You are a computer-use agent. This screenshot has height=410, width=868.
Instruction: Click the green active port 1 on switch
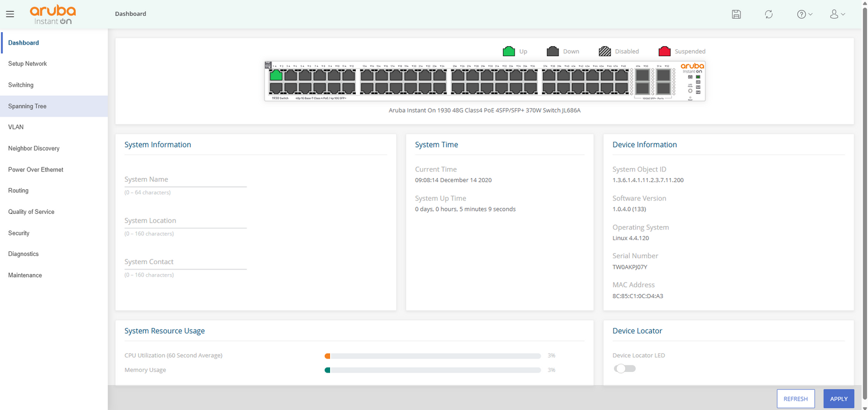pyautogui.click(x=276, y=76)
